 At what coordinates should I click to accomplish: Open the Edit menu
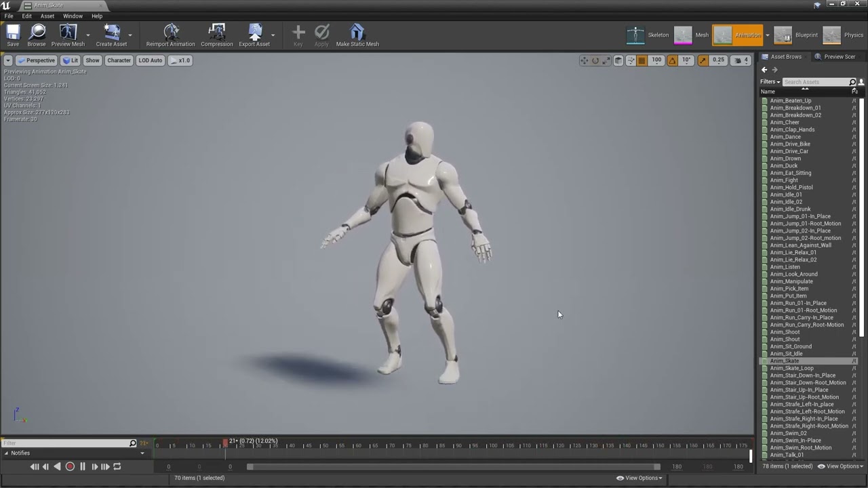[x=26, y=16]
